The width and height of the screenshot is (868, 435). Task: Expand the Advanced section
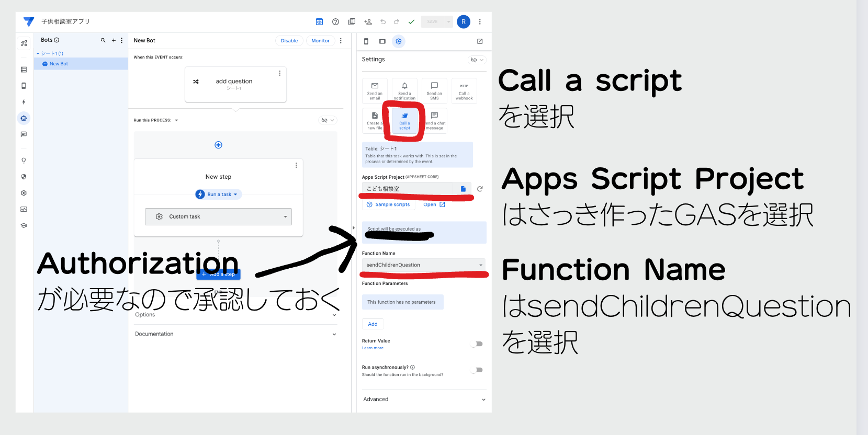[x=424, y=399]
